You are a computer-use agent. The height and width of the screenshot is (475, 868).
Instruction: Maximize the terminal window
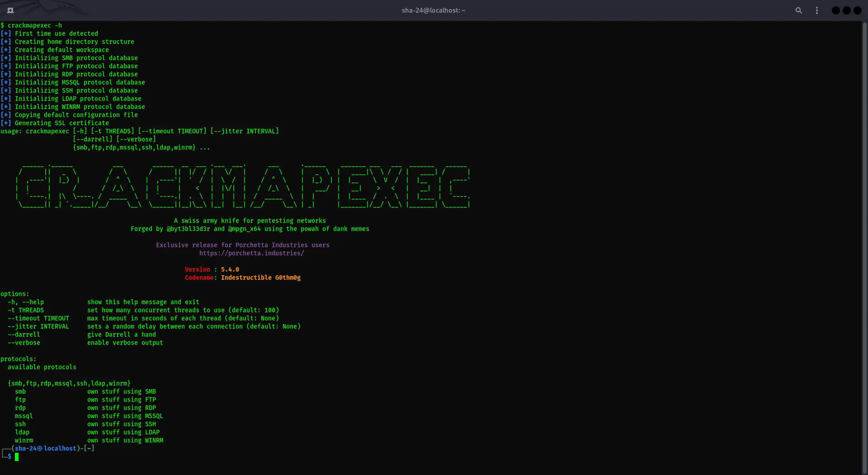(x=846, y=10)
